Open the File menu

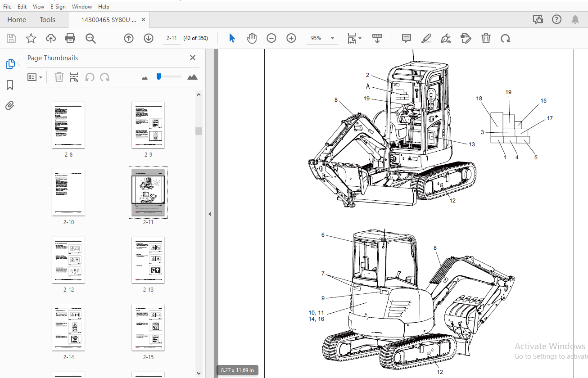[x=7, y=7]
